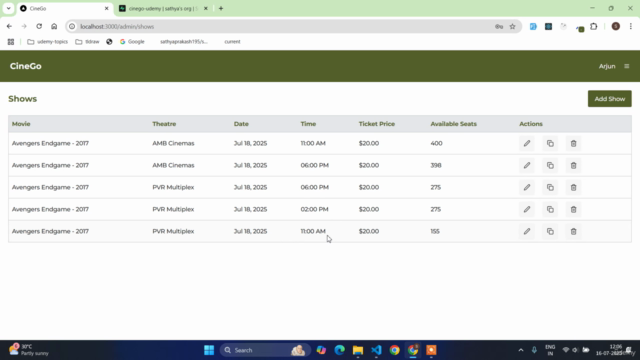Open Microsoft Edge from the taskbar
The width and height of the screenshot is (640, 360).
tap(340, 350)
